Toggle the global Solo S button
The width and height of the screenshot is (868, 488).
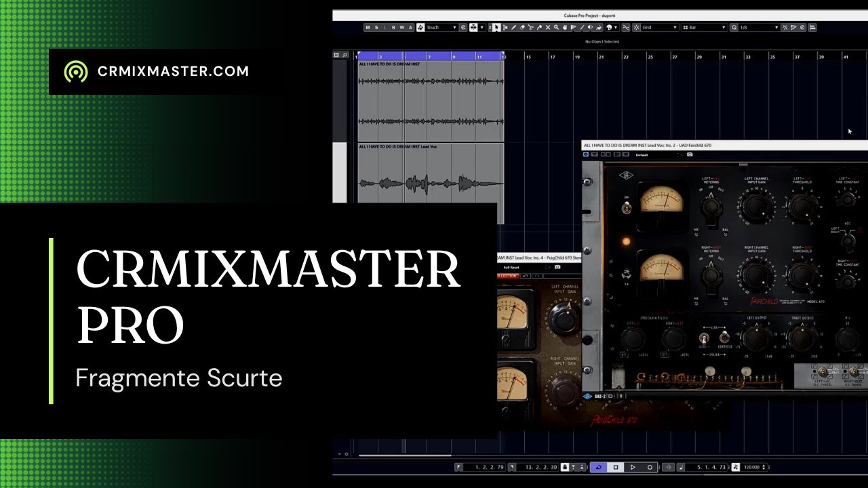(376, 27)
